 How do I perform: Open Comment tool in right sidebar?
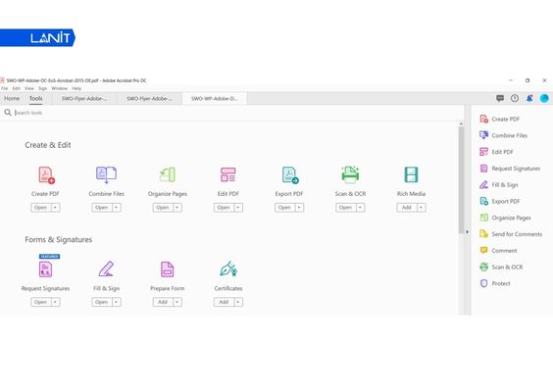(498, 251)
